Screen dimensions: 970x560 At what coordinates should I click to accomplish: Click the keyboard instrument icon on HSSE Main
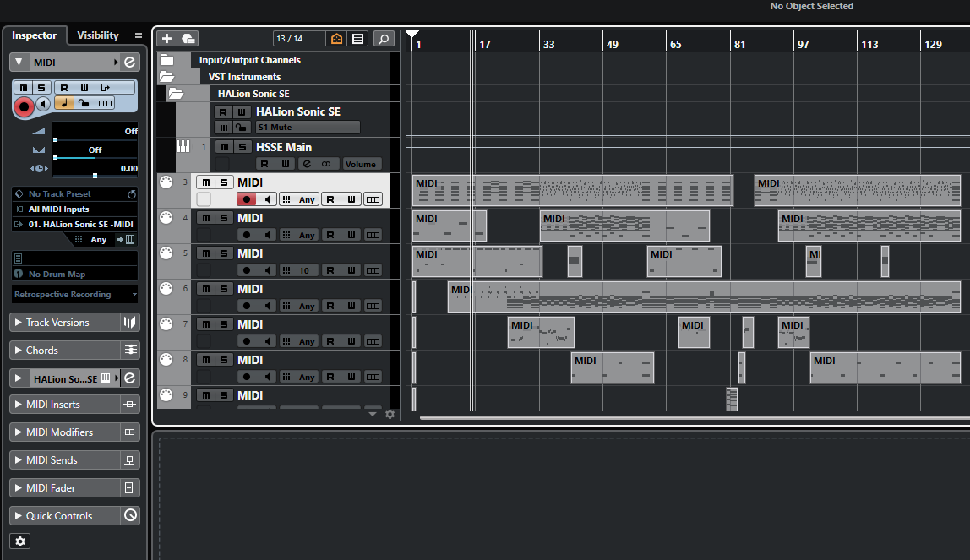point(183,146)
